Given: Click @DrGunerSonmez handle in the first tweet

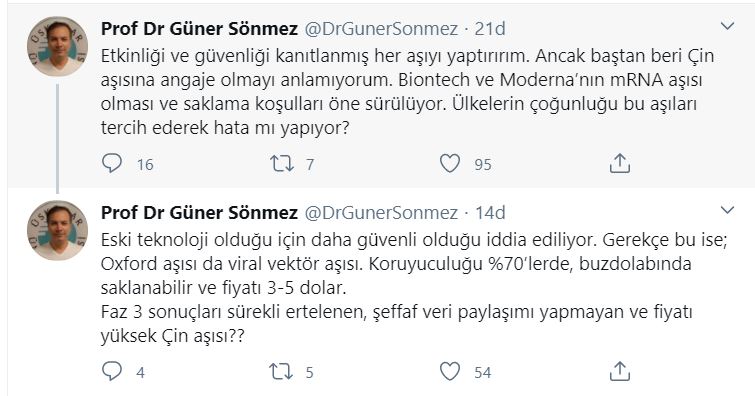Looking at the screenshot, I should pos(381,29).
